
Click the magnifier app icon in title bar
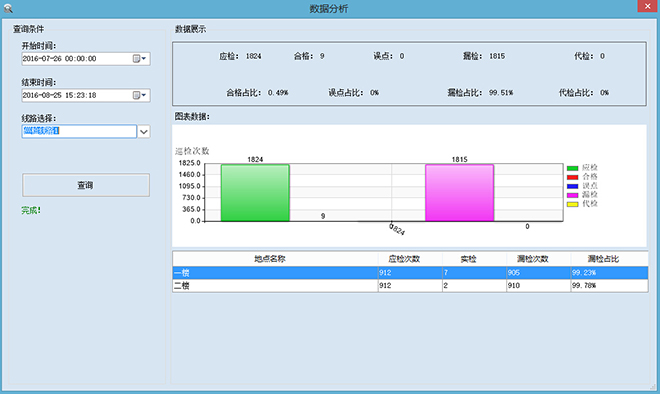point(8,8)
